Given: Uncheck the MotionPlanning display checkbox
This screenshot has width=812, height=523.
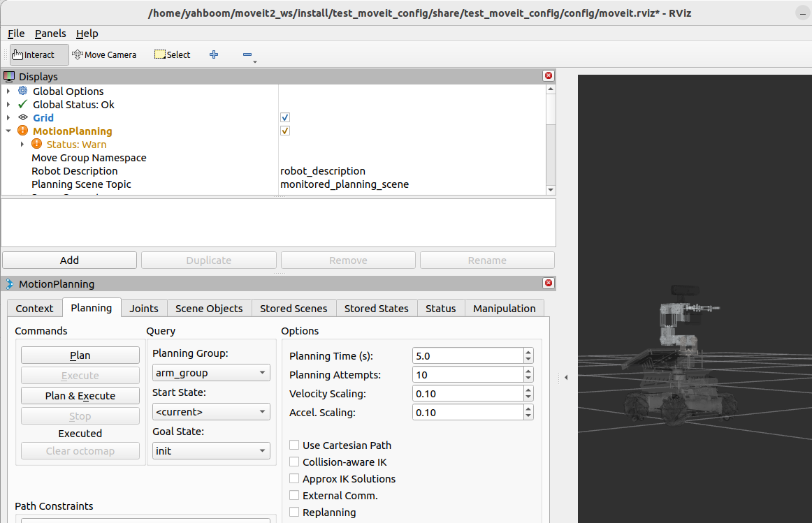Looking at the screenshot, I should click(x=285, y=131).
